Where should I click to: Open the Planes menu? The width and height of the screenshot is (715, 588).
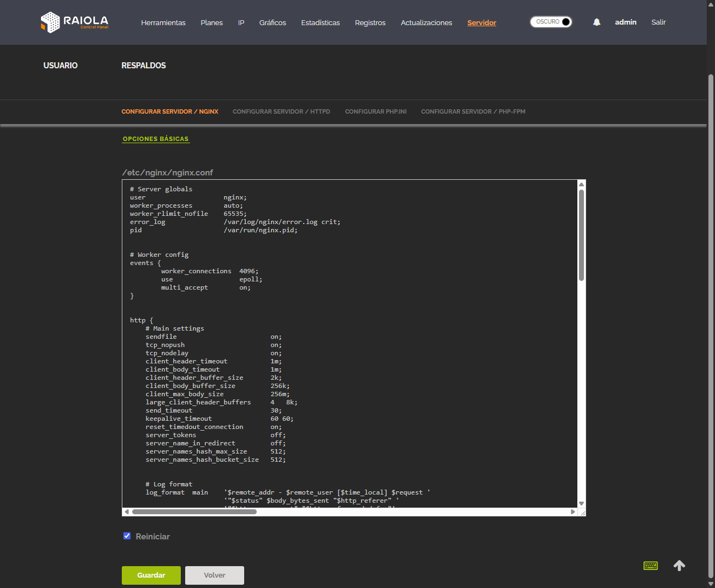tap(211, 22)
